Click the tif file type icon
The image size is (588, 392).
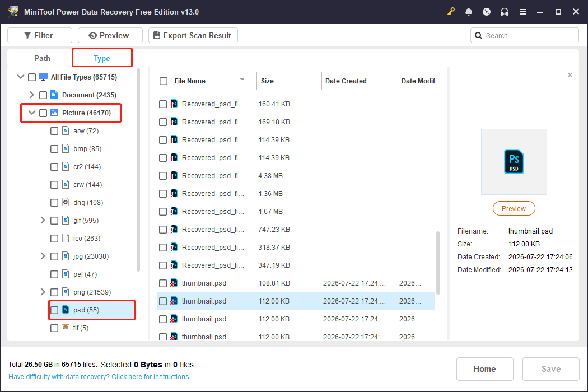pos(66,328)
